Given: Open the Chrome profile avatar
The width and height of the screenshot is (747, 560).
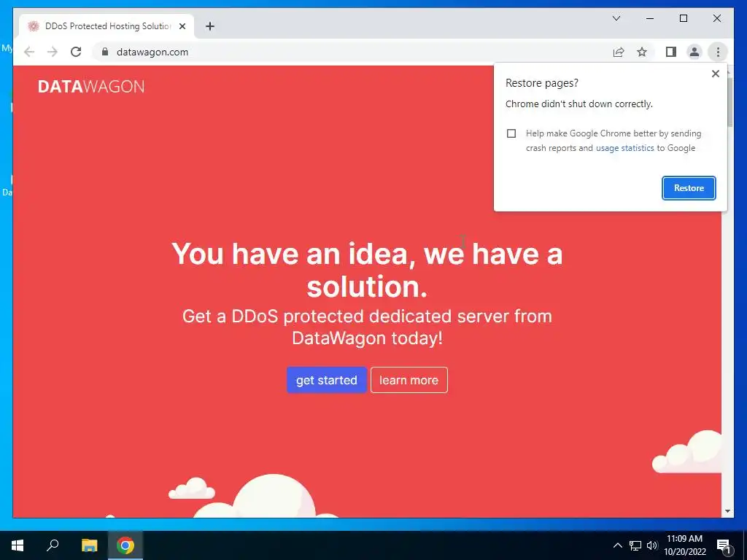Looking at the screenshot, I should pos(694,52).
